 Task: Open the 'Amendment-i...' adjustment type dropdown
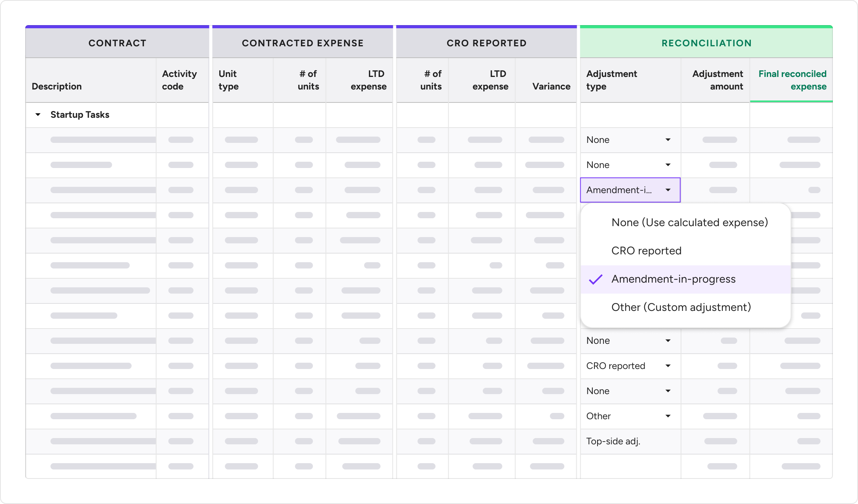tap(630, 190)
